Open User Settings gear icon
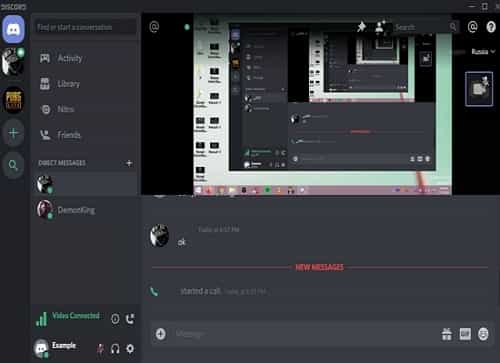500x363 pixels. [130, 349]
